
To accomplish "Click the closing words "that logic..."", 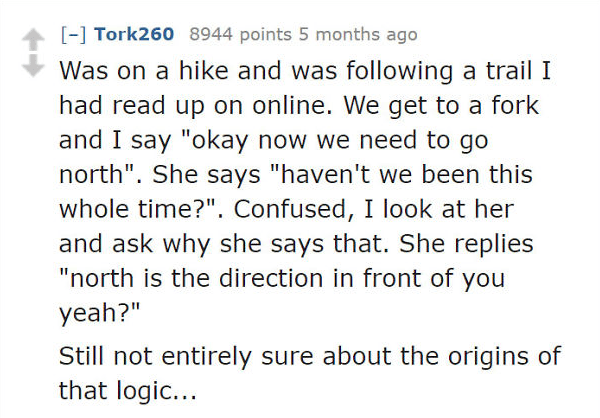I will coord(128,392).
